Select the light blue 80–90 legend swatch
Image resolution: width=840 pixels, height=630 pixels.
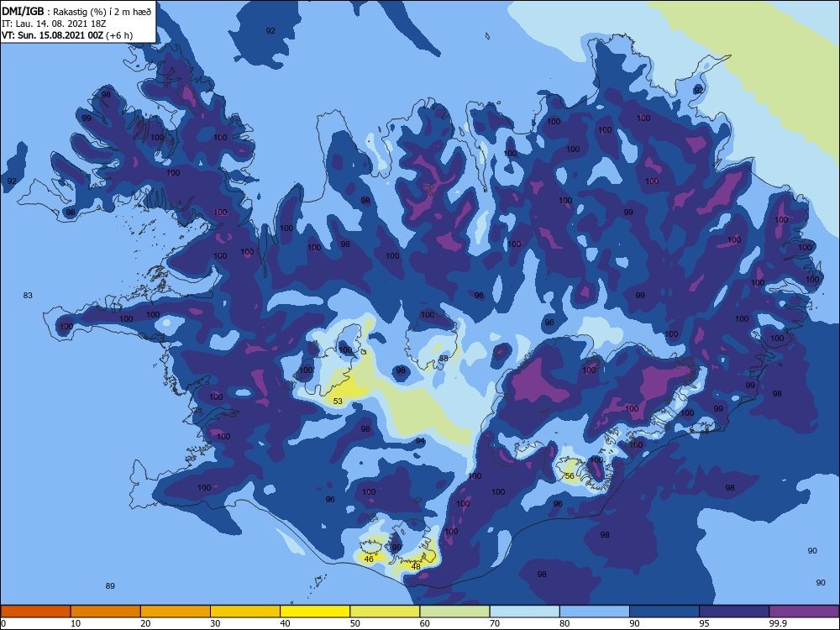595,612
